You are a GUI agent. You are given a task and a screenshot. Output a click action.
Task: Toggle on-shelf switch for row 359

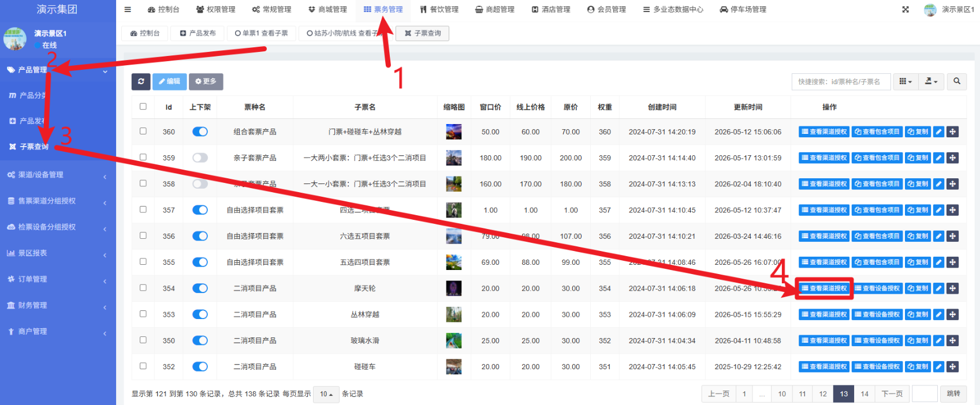[x=200, y=157]
